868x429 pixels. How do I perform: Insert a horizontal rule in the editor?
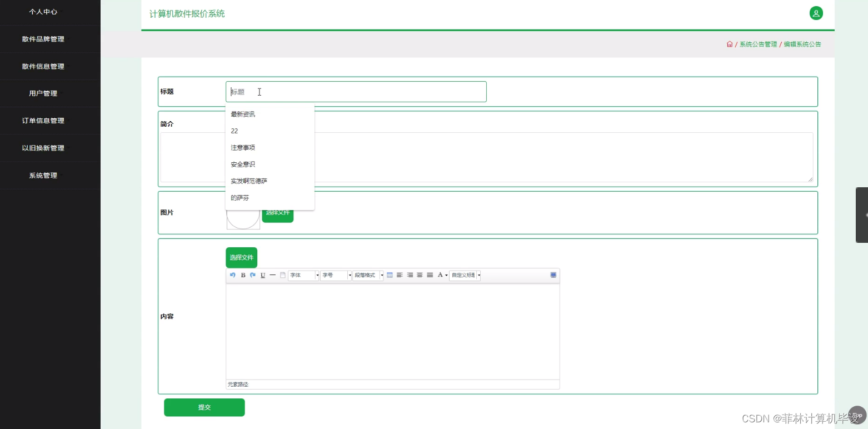point(272,275)
